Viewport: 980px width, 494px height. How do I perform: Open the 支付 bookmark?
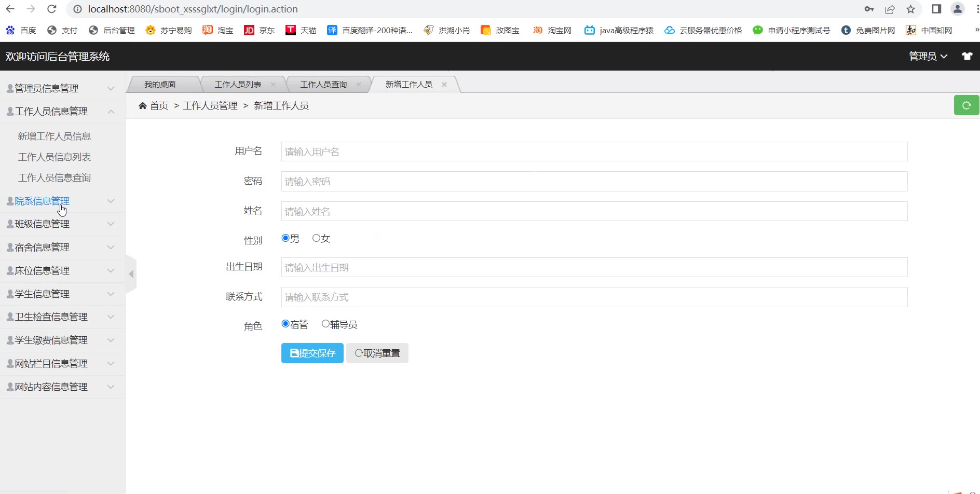62,30
